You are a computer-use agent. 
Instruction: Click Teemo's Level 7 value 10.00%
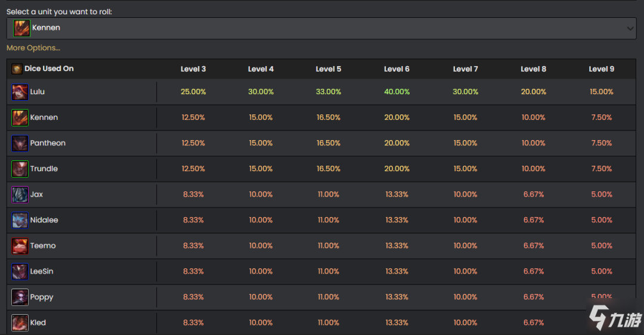(x=465, y=246)
